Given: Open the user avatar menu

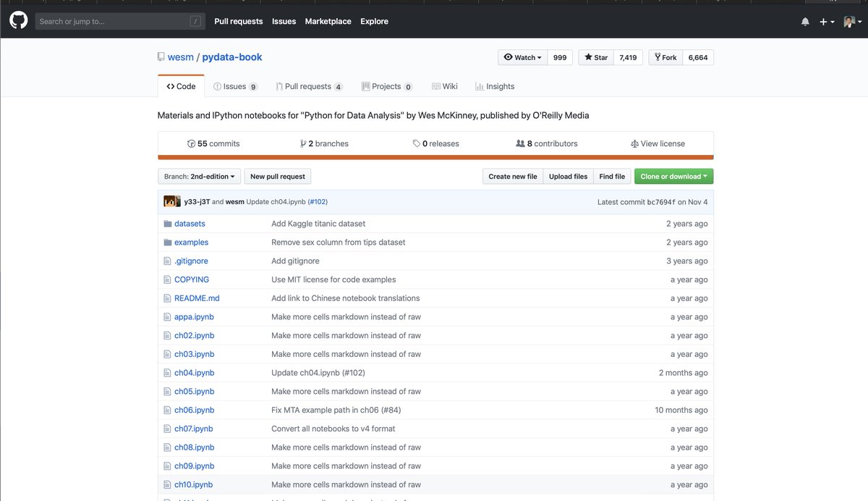Looking at the screenshot, I should coord(853,22).
